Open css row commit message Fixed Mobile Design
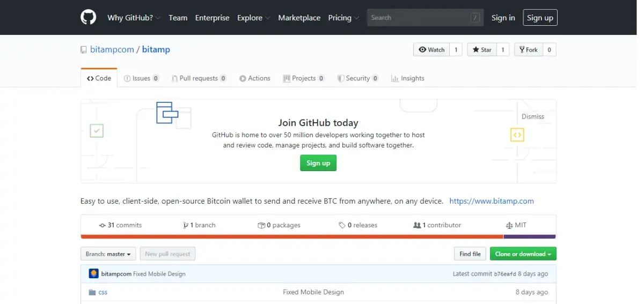The height and width of the screenshot is (304, 644). [x=313, y=292]
